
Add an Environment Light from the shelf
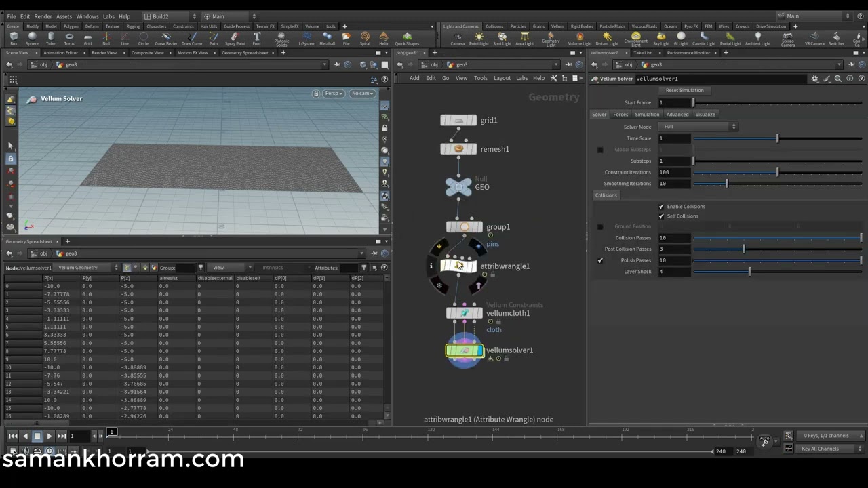tap(635, 39)
